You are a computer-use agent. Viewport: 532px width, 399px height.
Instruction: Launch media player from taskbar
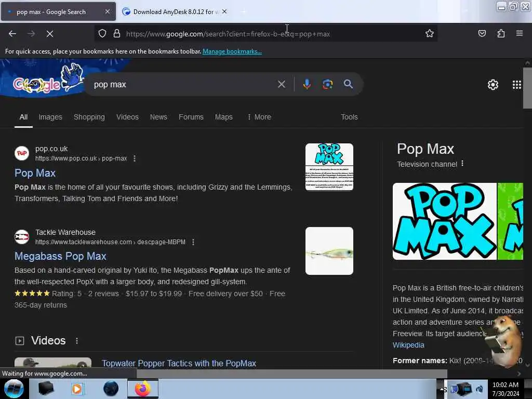click(x=77, y=389)
